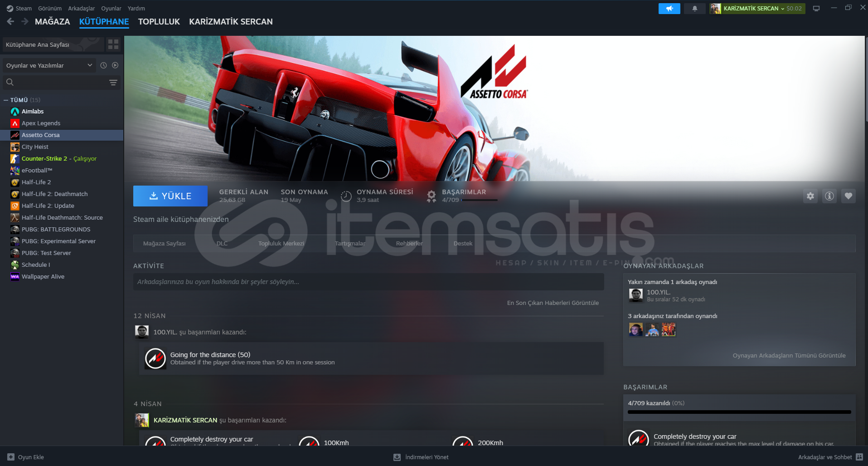Open the Tartışmalar link
868x466 pixels.
350,243
